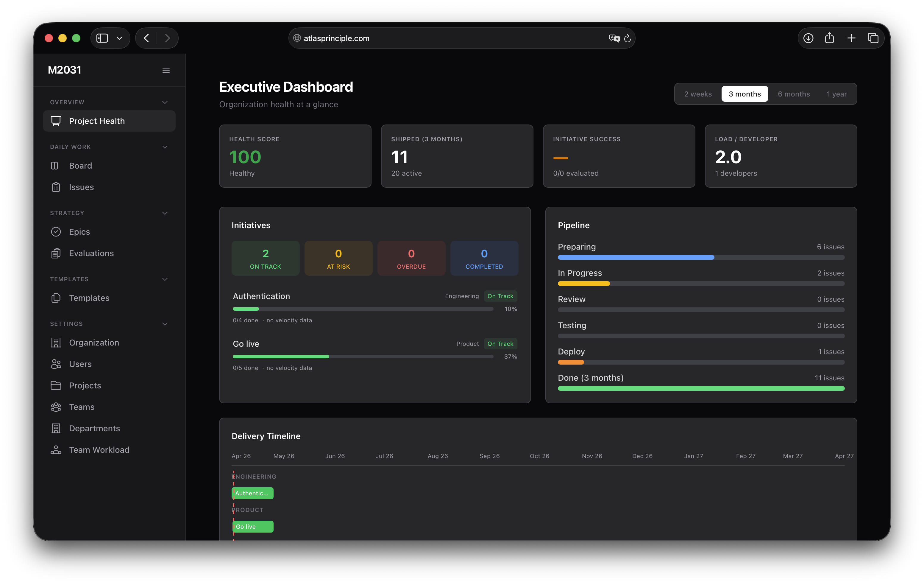Click the Organization building icon
924x585 pixels.
[56, 343]
